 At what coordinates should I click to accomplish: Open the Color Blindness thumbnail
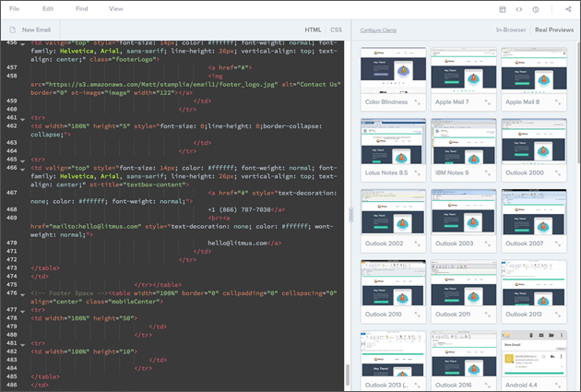(393, 70)
